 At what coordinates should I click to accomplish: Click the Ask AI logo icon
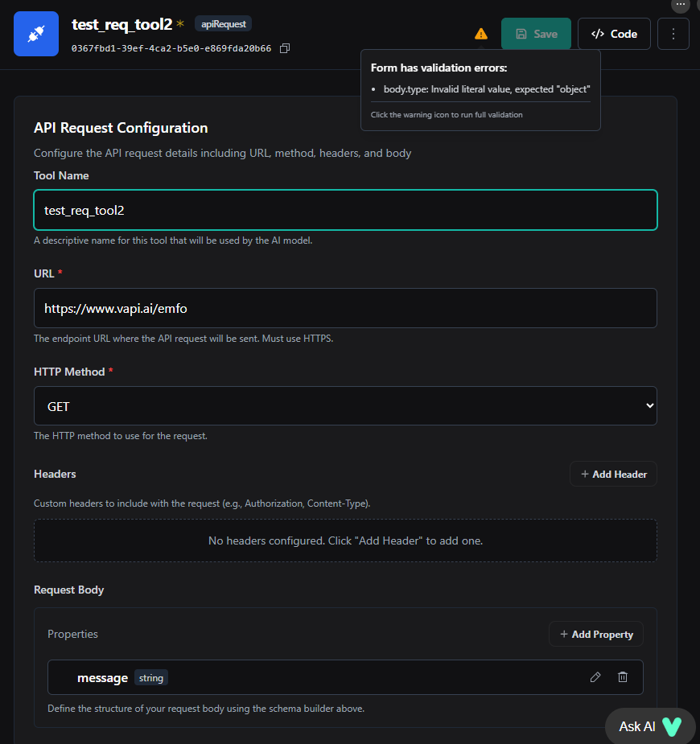coord(671,726)
